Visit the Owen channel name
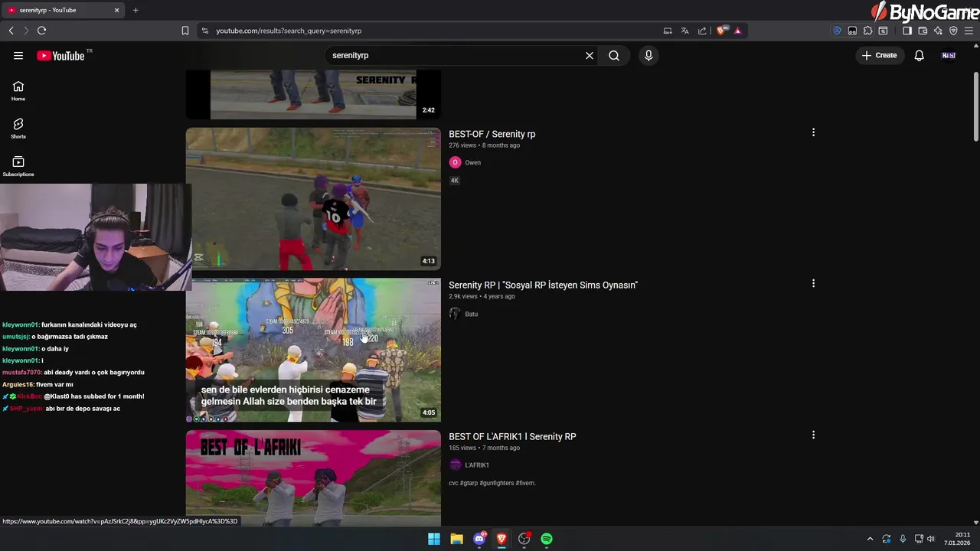The width and height of the screenshot is (980, 551). click(473, 162)
